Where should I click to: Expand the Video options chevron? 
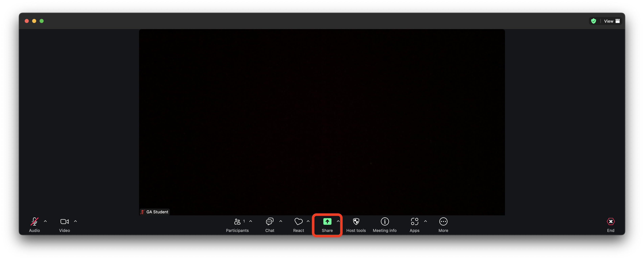(75, 221)
